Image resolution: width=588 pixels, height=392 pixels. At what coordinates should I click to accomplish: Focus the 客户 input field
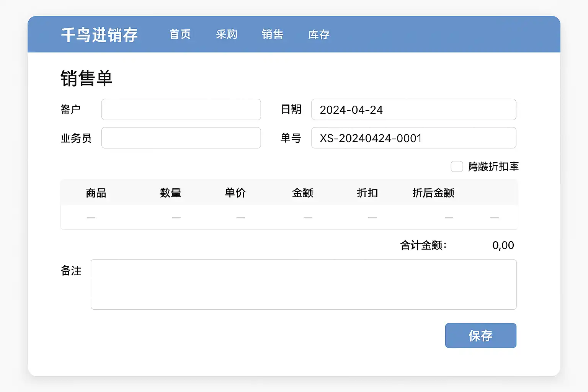coord(181,109)
